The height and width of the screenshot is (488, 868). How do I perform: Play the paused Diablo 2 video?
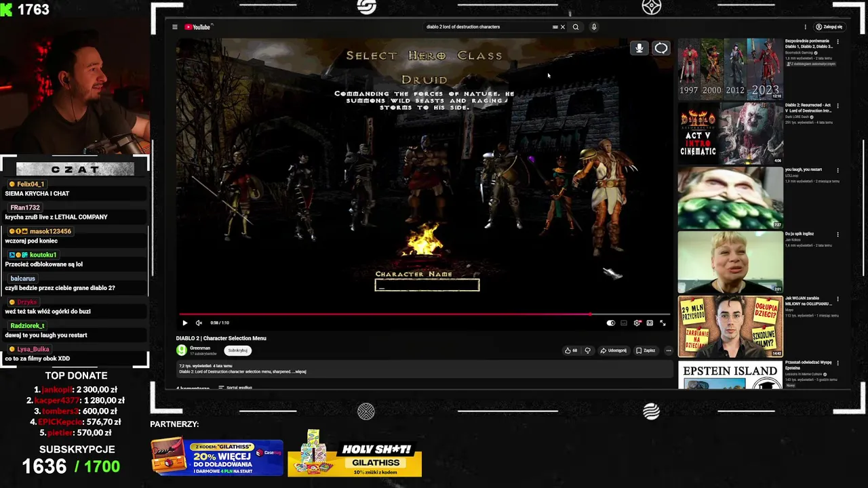(x=184, y=323)
